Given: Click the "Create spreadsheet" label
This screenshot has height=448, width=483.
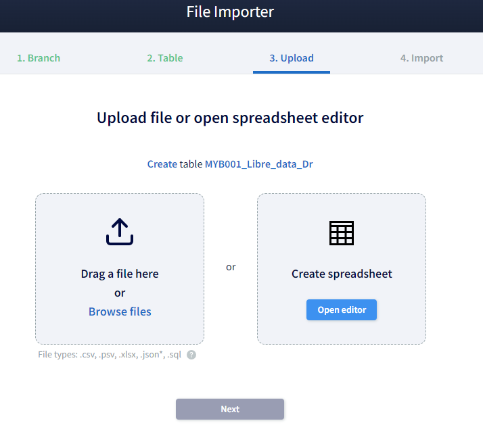Looking at the screenshot, I should pyautogui.click(x=342, y=274).
